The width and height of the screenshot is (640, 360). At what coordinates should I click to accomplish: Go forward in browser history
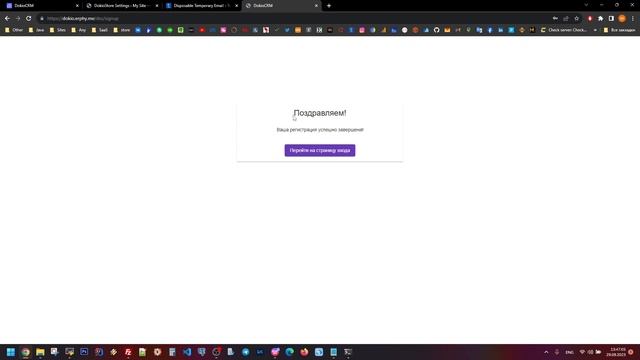tap(18, 18)
